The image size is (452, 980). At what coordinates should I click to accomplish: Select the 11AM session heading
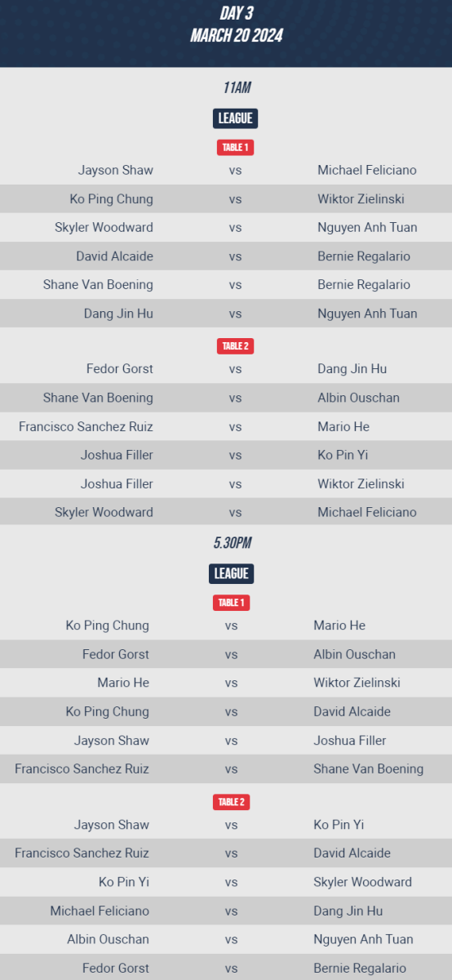pos(236,87)
